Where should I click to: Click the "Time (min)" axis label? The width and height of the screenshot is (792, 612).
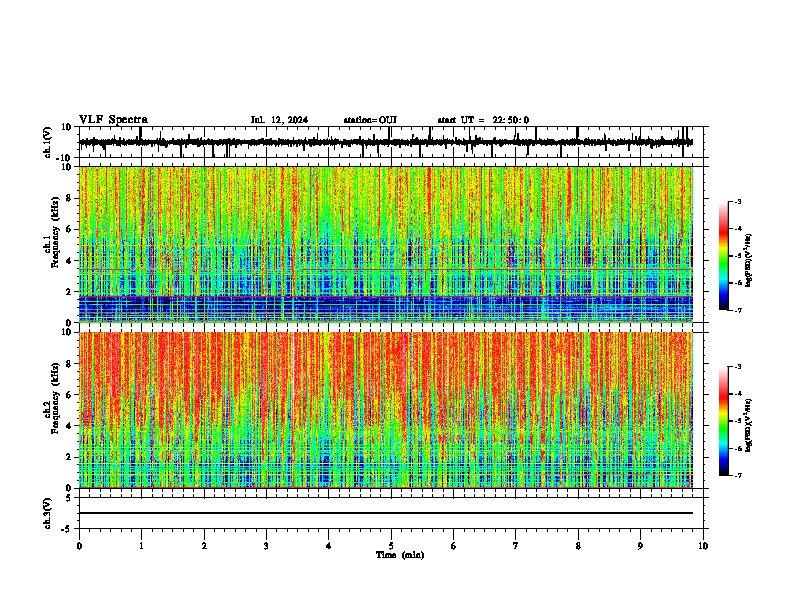point(400,555)
